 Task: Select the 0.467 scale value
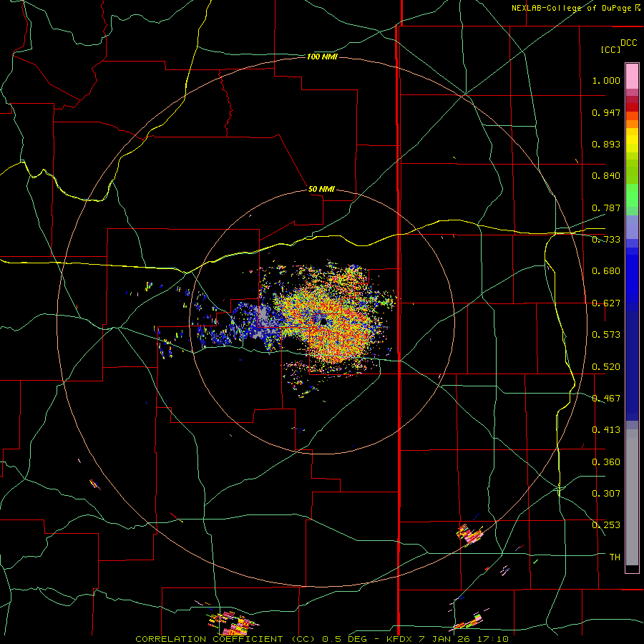pos(606,399)
